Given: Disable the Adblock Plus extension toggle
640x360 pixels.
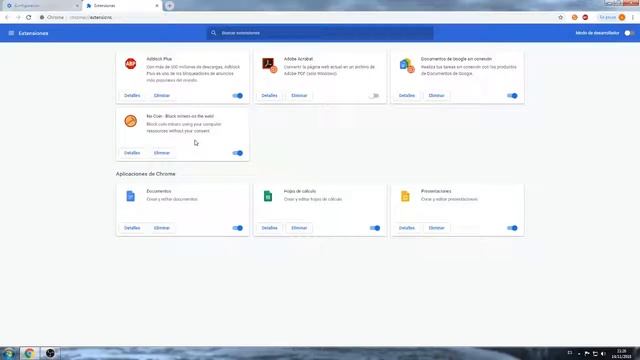Looking at the screenshot, I should point(238,96).
